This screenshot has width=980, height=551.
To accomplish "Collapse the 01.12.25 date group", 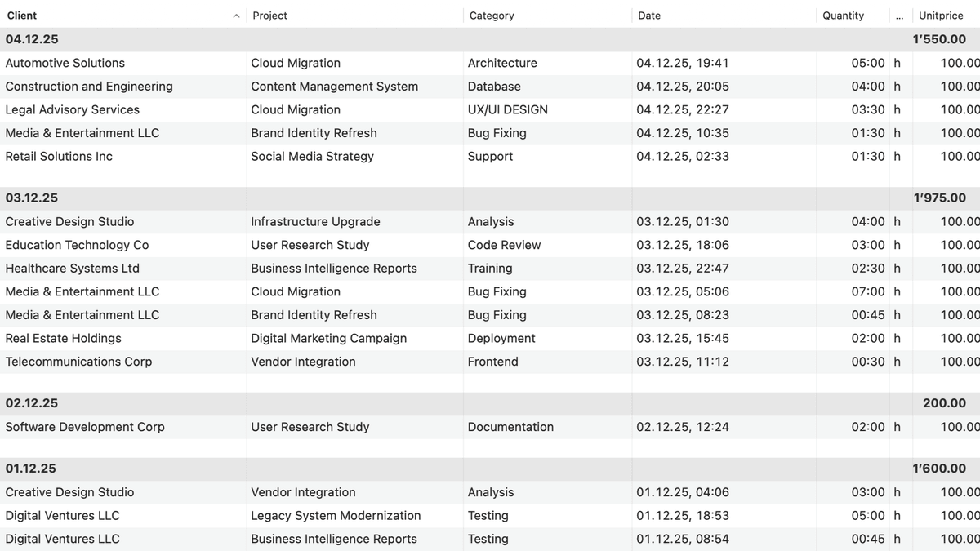I will point(30,468).
